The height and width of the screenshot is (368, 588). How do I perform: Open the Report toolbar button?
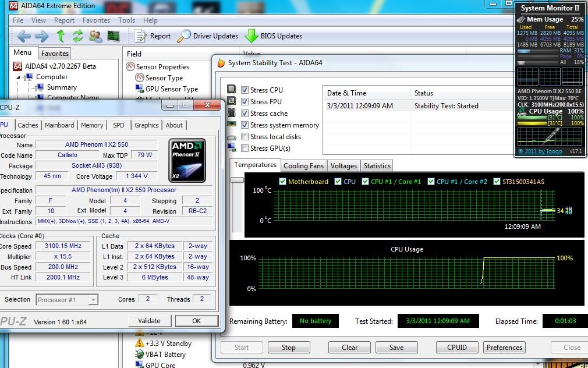pos(153,36)
